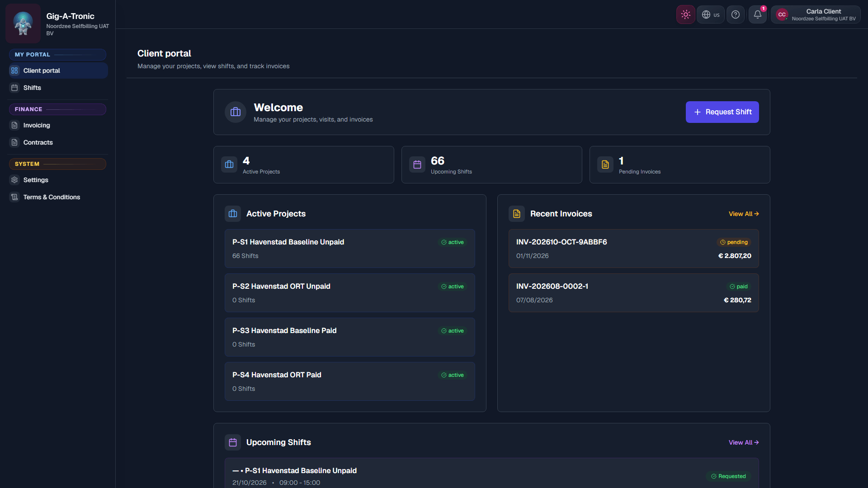The width and height of the screenshot is (868, 488).
Task: Click active badge on P-S3 project
Action: click(x=453, y=331)
